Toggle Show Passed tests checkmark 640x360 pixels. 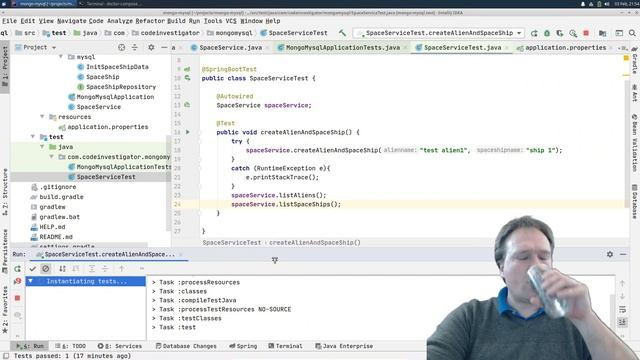pyautogui.click(x=33, y=269)
